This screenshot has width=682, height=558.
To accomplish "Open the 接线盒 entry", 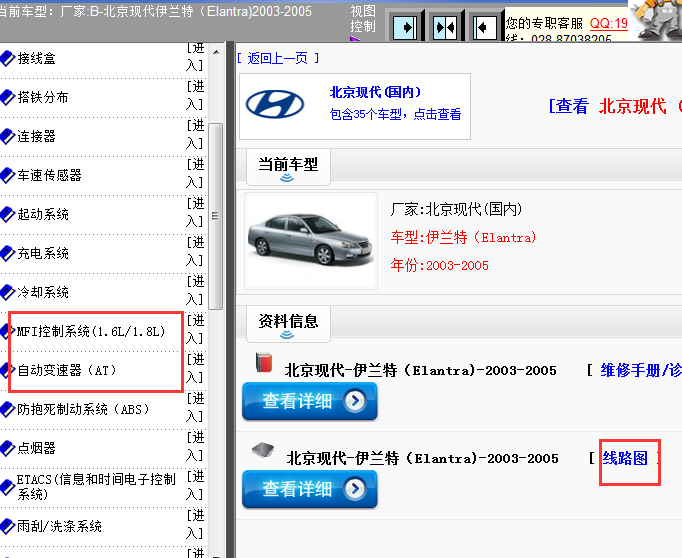I will click(37, 58).
